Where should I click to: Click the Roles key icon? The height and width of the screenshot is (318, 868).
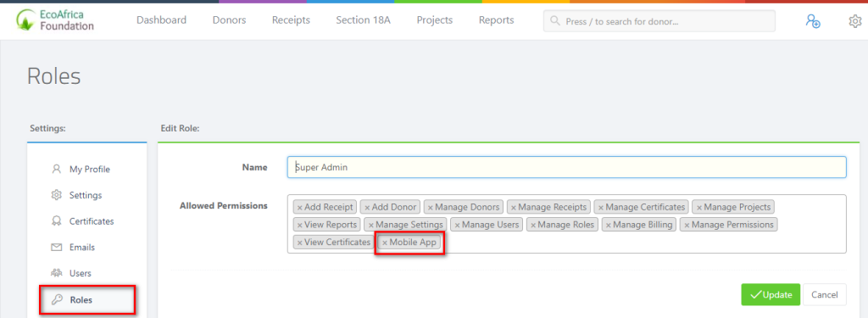(x=56, y=300)
